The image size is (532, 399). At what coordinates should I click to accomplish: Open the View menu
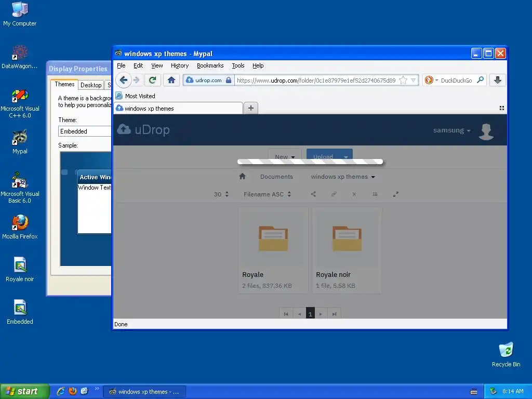157,65
